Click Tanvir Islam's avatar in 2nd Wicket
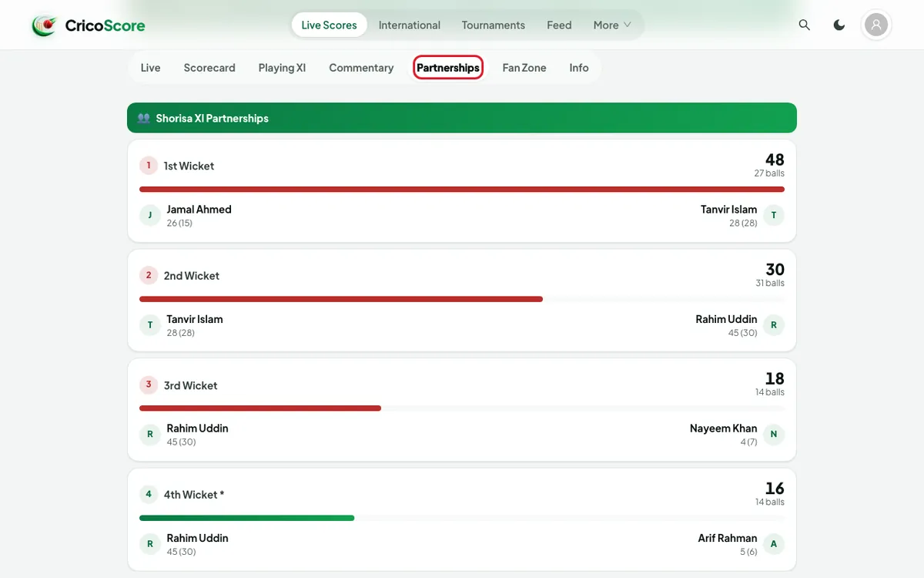 150,324
